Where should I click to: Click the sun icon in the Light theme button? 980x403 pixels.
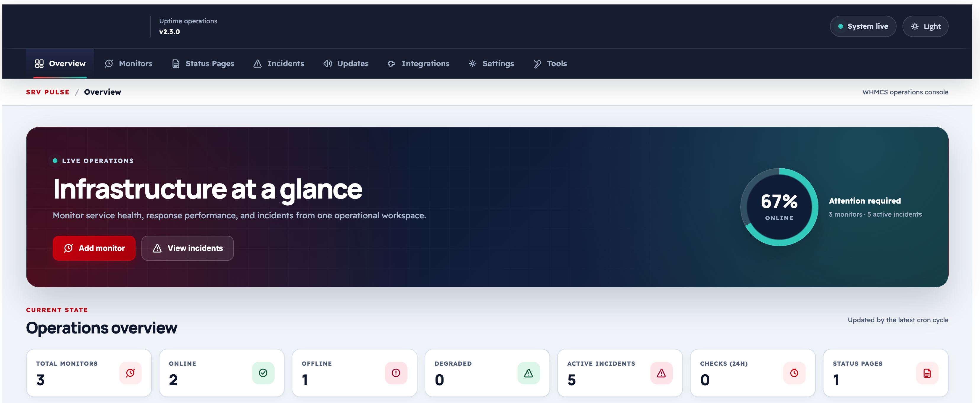point(915,26)
